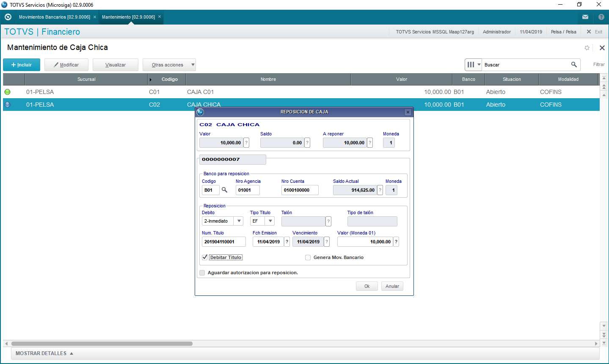Click help button beside Valor (Moneda 01)

[396, 242]
